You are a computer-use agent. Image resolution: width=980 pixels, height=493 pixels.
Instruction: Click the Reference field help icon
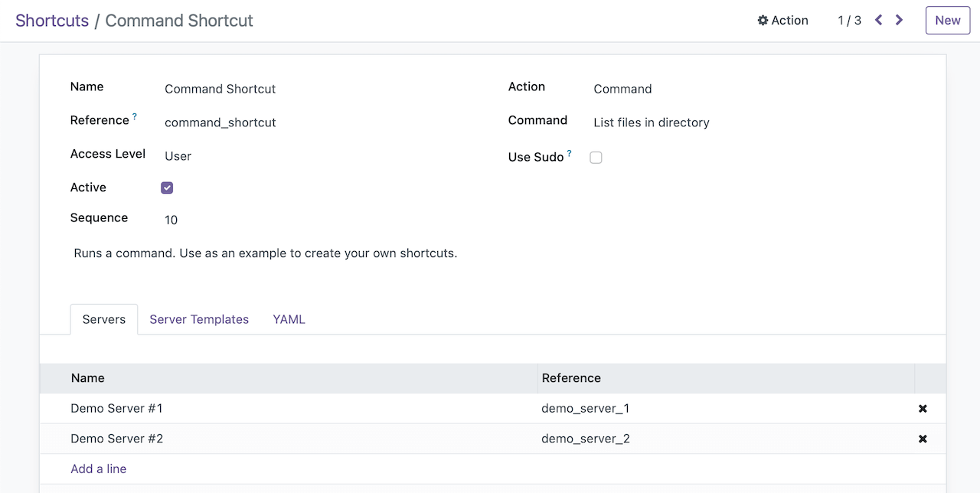click(x=134, y=115)
